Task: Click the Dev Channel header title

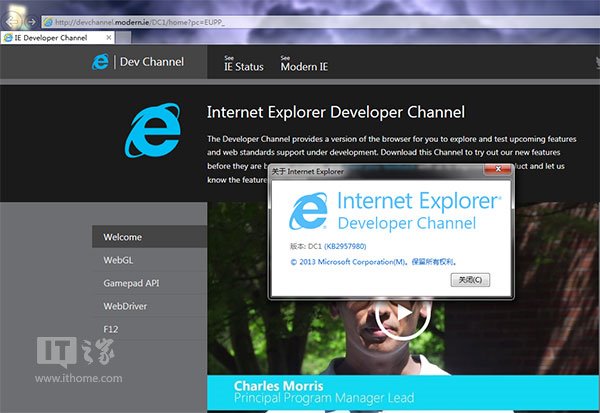Action: coord(151,62)
